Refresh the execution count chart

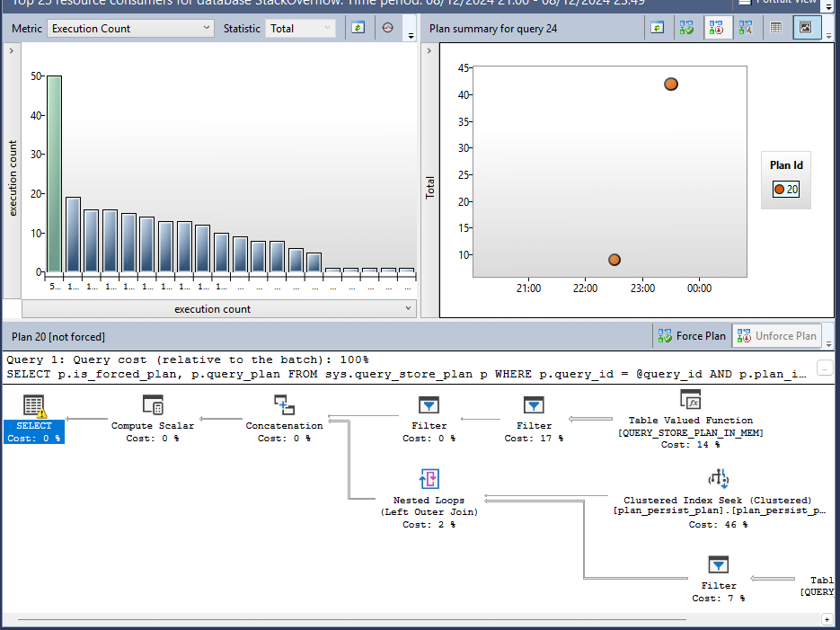(x=358, y=27)
